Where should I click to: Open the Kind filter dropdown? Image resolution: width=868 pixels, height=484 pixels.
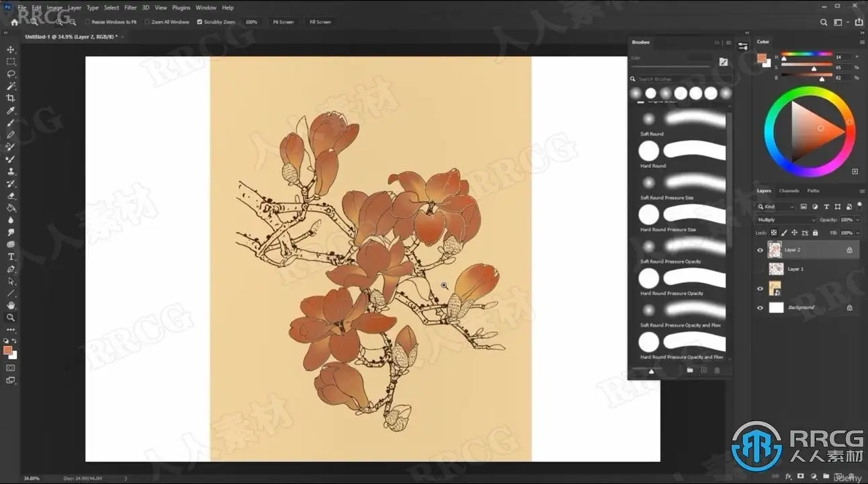coord(776,207)
